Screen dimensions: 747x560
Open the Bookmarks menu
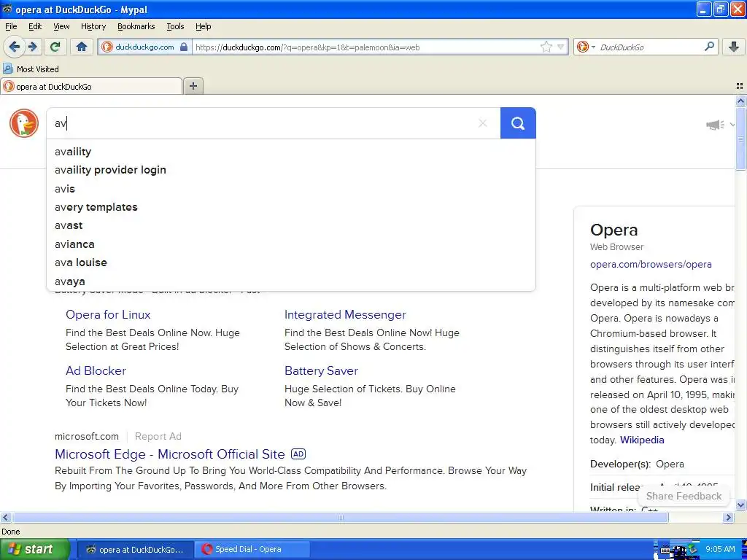tap(136, 26)
